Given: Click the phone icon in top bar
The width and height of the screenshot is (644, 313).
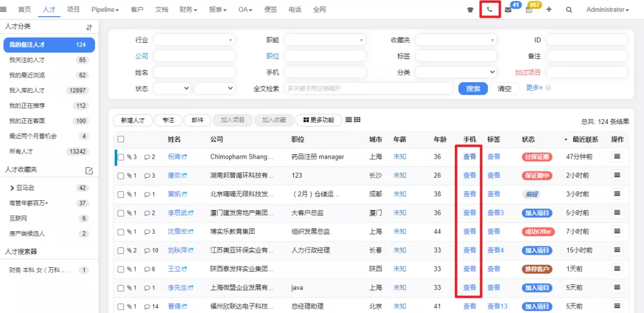Looking at the screenshot, I should pos(490,10).
